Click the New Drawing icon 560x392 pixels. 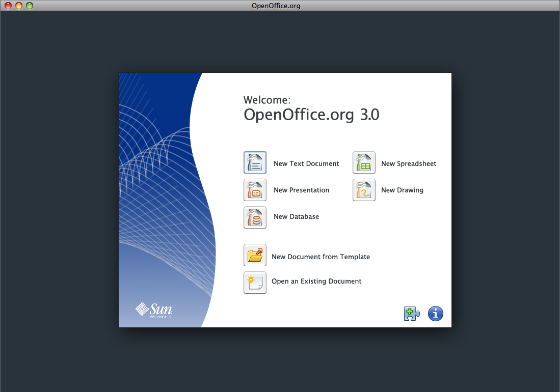tap(364, 190)
